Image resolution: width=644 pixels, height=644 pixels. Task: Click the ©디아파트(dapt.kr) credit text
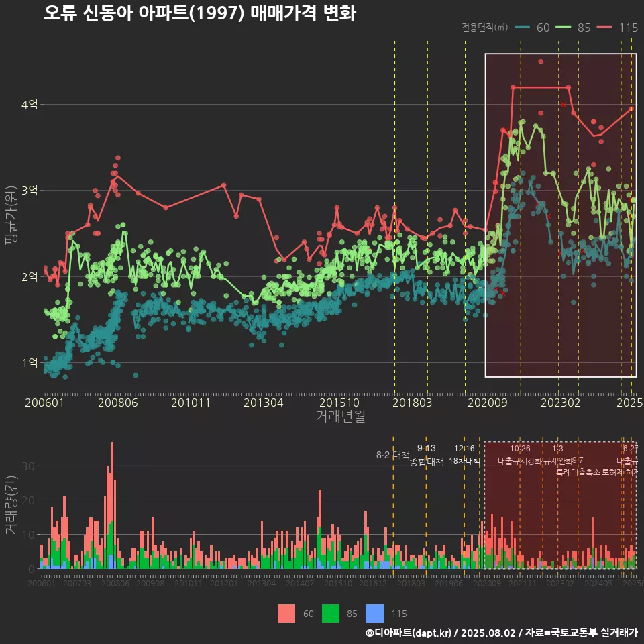(409, 633)
